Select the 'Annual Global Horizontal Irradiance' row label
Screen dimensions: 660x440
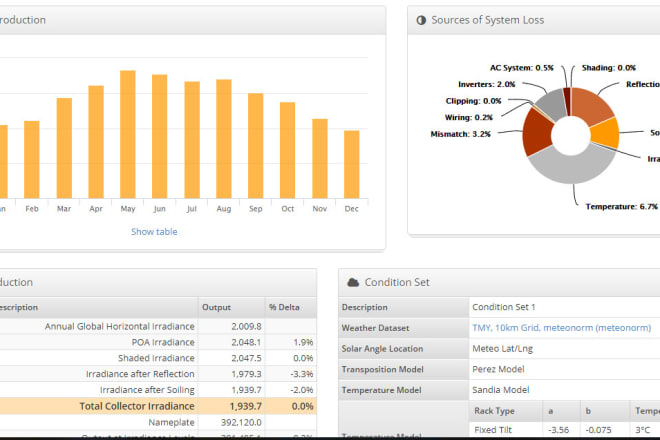click(x=120, y=326)
